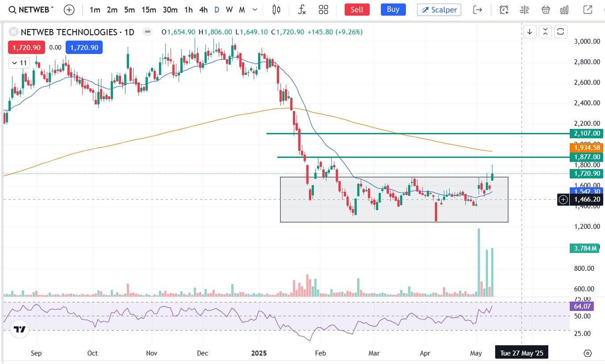The width and height of the screenshot is (605, 364).
Task: Open the NETWEB symbol search
Action: [31, 9]
